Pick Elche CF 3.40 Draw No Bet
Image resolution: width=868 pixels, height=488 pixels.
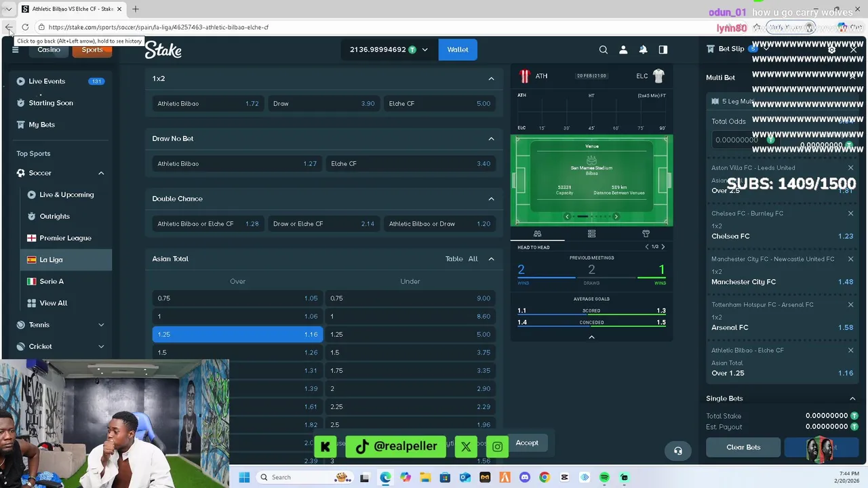click(410, 163)
